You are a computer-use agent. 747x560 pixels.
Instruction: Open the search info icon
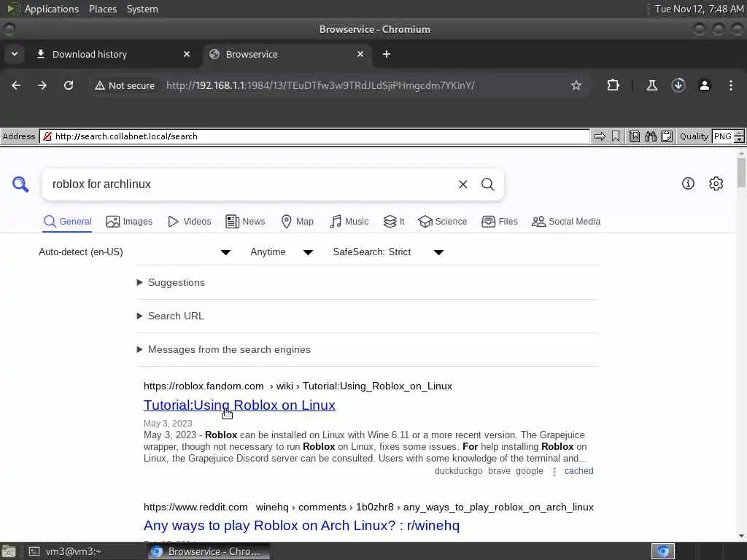coord(687,183)
